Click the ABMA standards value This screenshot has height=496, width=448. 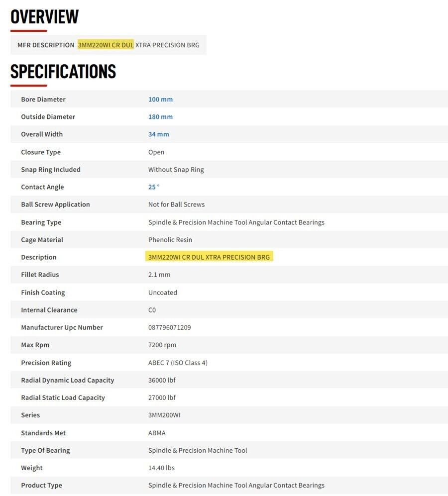click(x=157, y=433)
